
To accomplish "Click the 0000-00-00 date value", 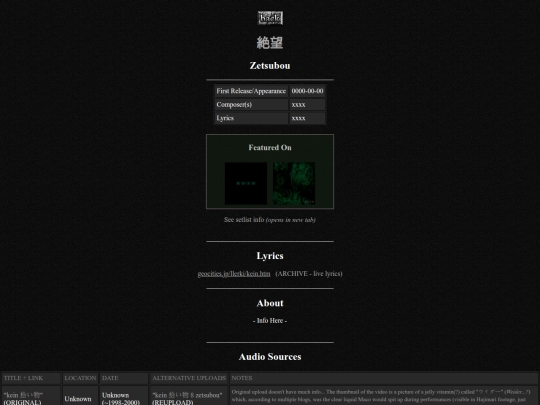I will click(x=307, y=91).
